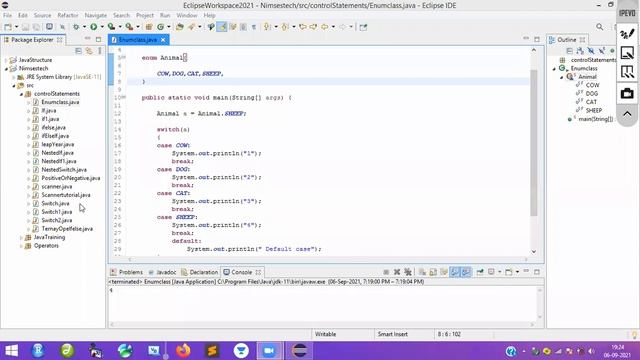Open the Source menu
640x360 pixels.
tap(42, 16)
